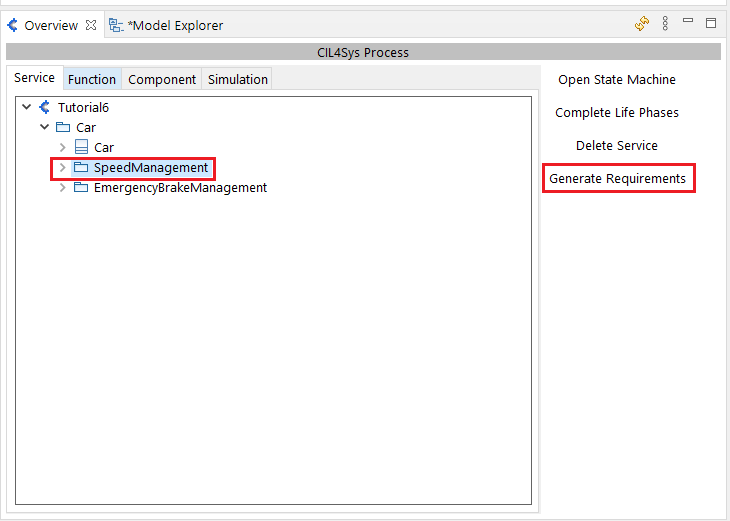
Task: Click the SpeedManagement folder icon
Action: 81,167
